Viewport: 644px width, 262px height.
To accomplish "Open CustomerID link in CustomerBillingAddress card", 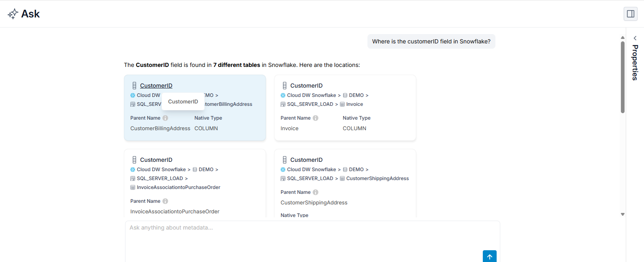I will [x=156, y=86].
